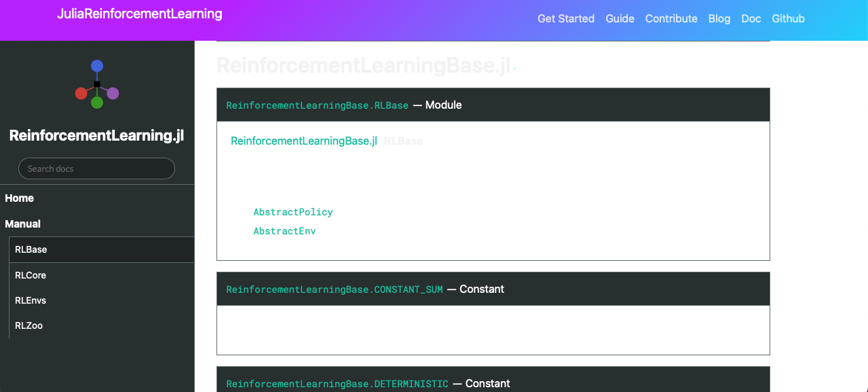This screenshot has height=392, width=868.
Task: Select RLBase in the sidebar
Action: point(31,249)
